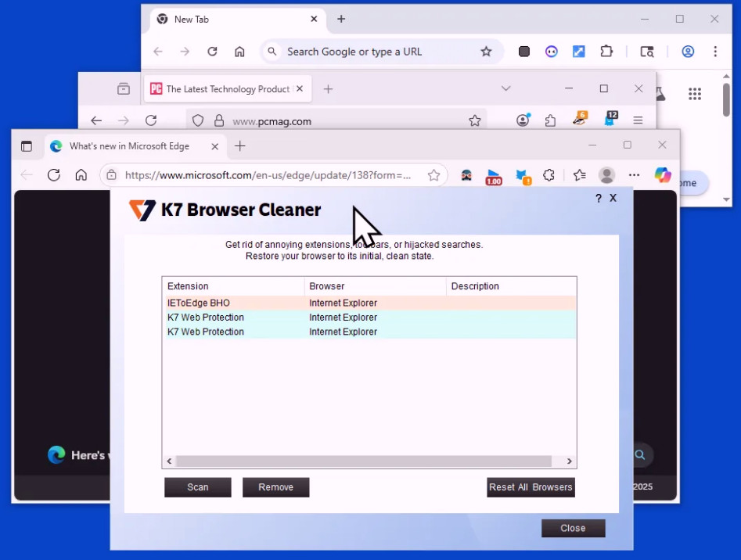Select the What's new in Microsoft Edge tab
Viewport: 741px width, 560px height.
point(135,146)
